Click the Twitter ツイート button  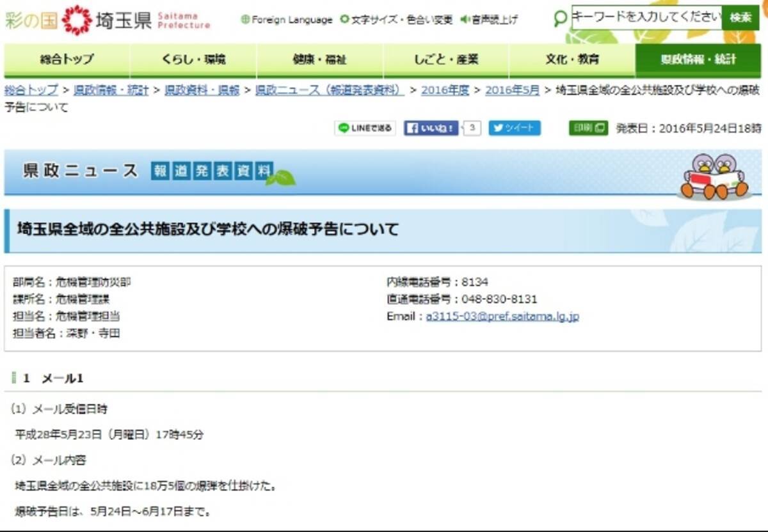(515, 128)
